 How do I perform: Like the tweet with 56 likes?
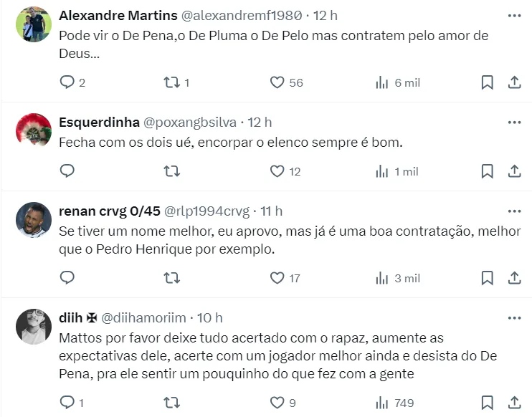coord(277,82)
